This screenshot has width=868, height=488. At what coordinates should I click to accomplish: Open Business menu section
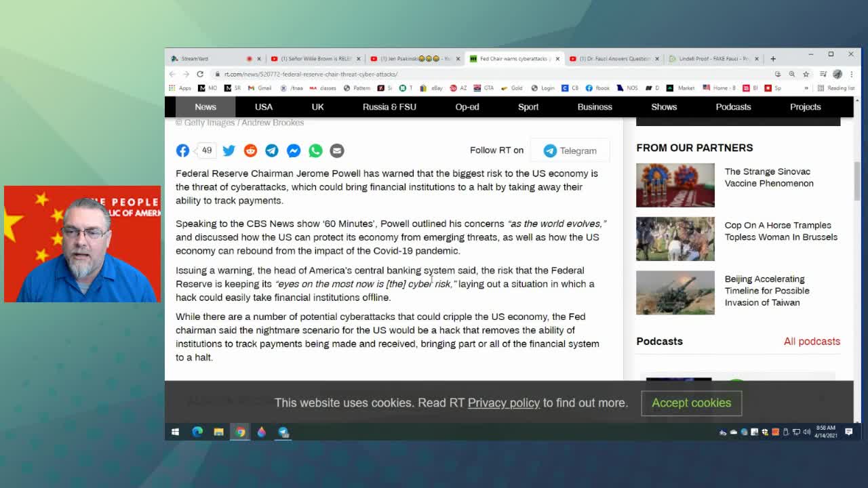pos(595,106)
